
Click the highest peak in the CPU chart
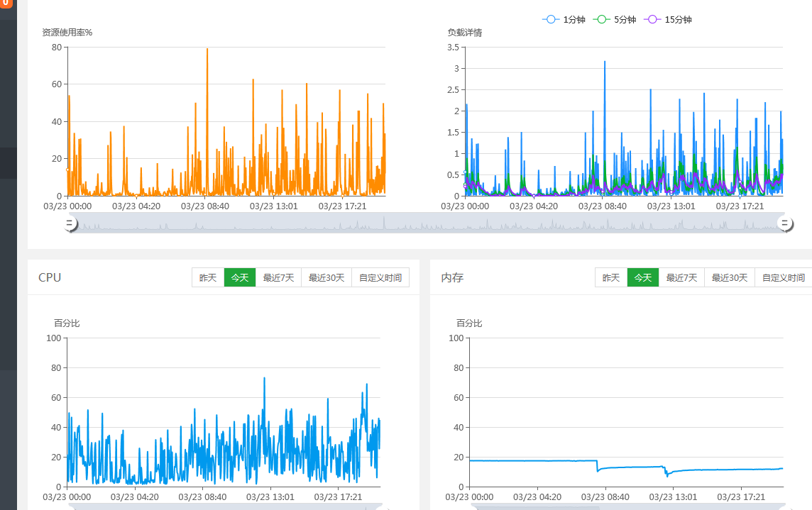tap(265, 379)
